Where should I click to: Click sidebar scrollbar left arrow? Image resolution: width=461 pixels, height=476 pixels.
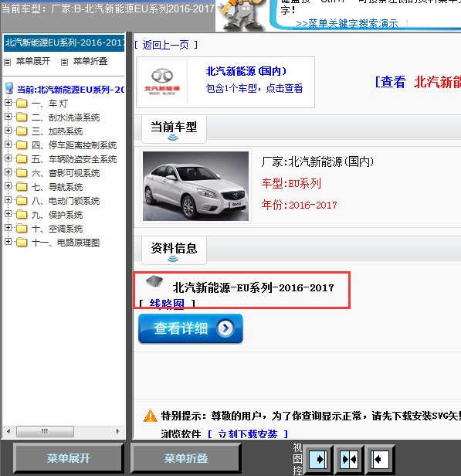click(8, 431)
